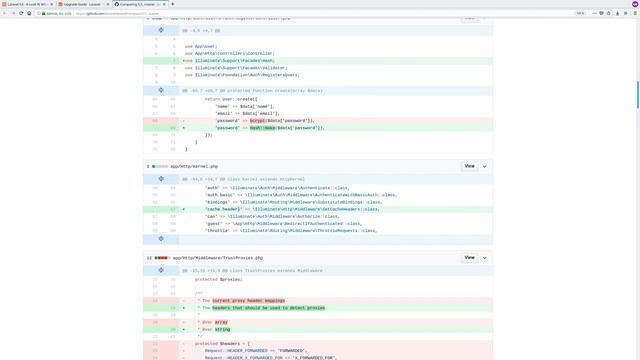Expand diff context at 'protected function create' hunk
Viewport: 640px width, 360px height.
tap(161, 90)
